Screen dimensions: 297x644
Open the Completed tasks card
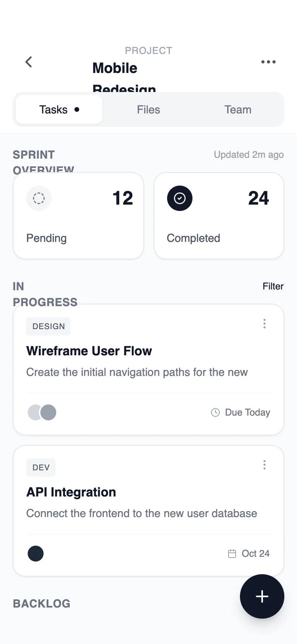coord(219,216)
